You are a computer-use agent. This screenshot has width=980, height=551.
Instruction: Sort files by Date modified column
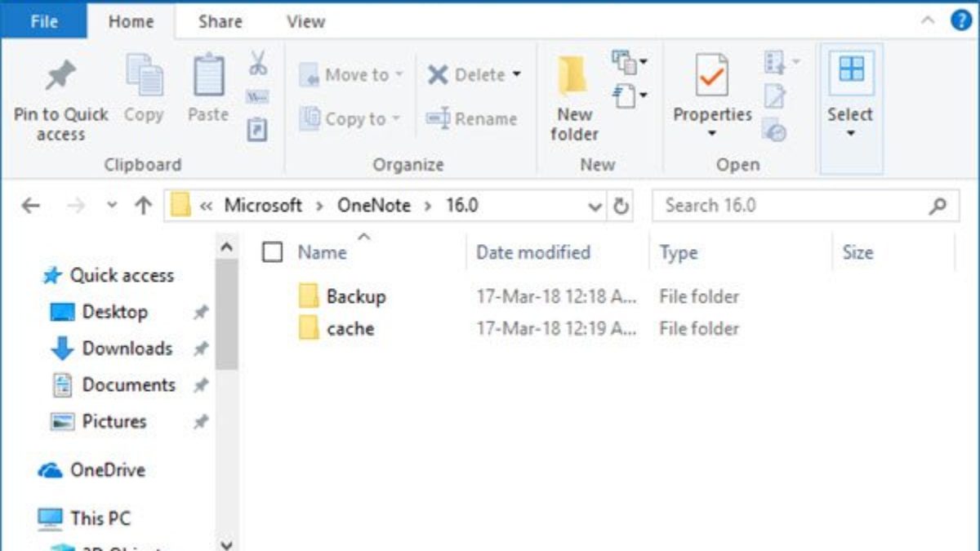(533, 253)
